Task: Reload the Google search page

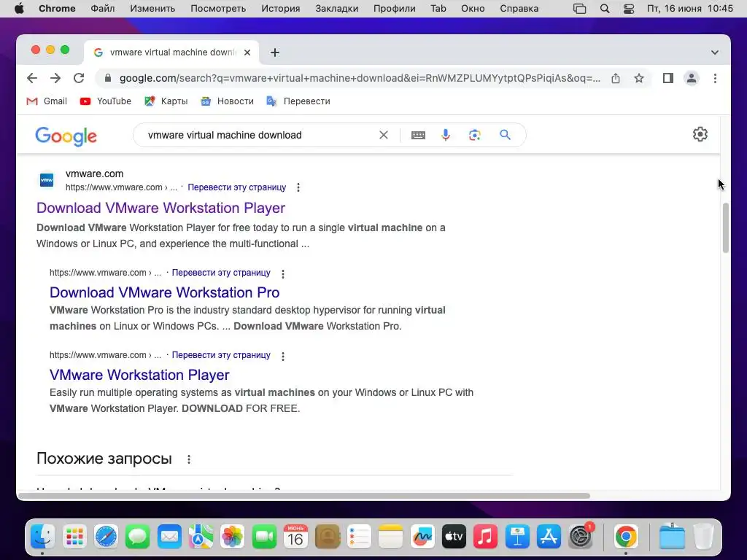Action: click(x=79, y=78)
